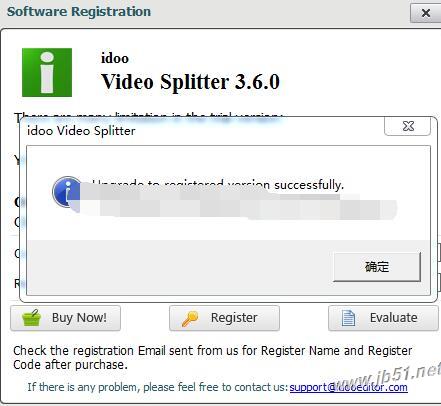
Task: Confirm the message with the 确定 button
Action: pyautogui.click(x=377, y=267)
